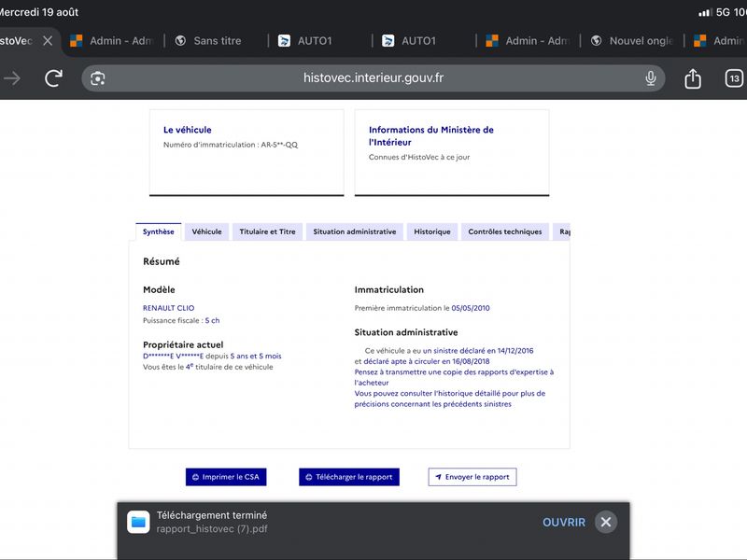Click 'Vous êtes le 4e titulaire' text

tap(207, 367)
